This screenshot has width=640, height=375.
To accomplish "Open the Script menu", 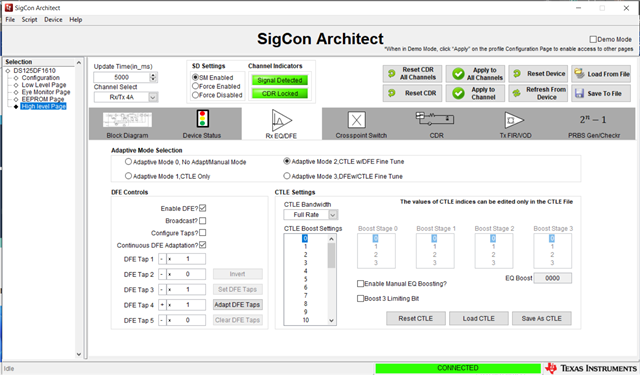I will pyautogui.click(x=29, y=20).
